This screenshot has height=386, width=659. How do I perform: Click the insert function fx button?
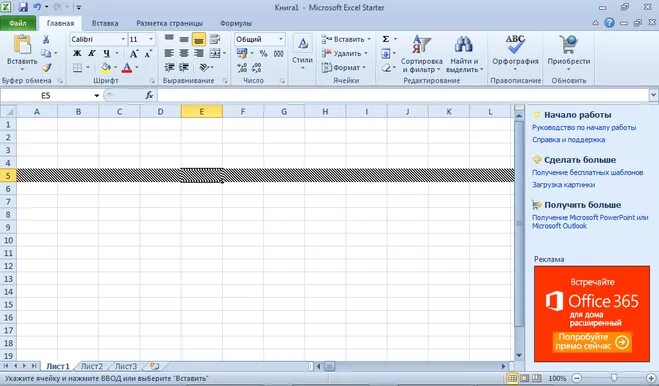pos(149,95)
